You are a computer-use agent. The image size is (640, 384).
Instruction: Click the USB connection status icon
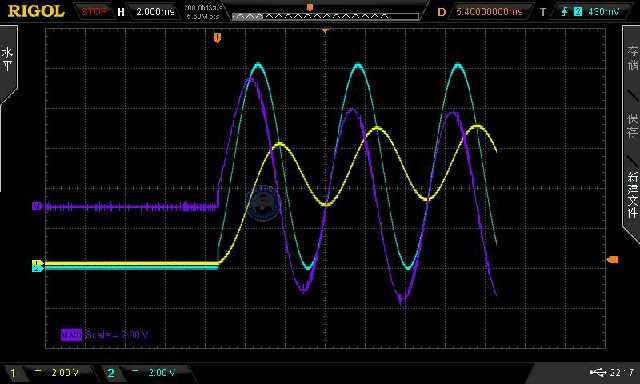click(598, 372)
